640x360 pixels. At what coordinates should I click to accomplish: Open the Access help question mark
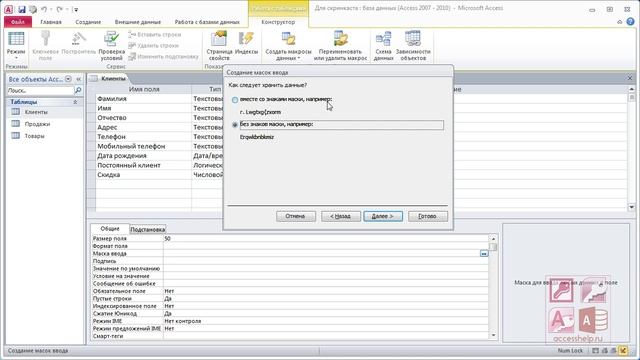(x=631, y=22)
